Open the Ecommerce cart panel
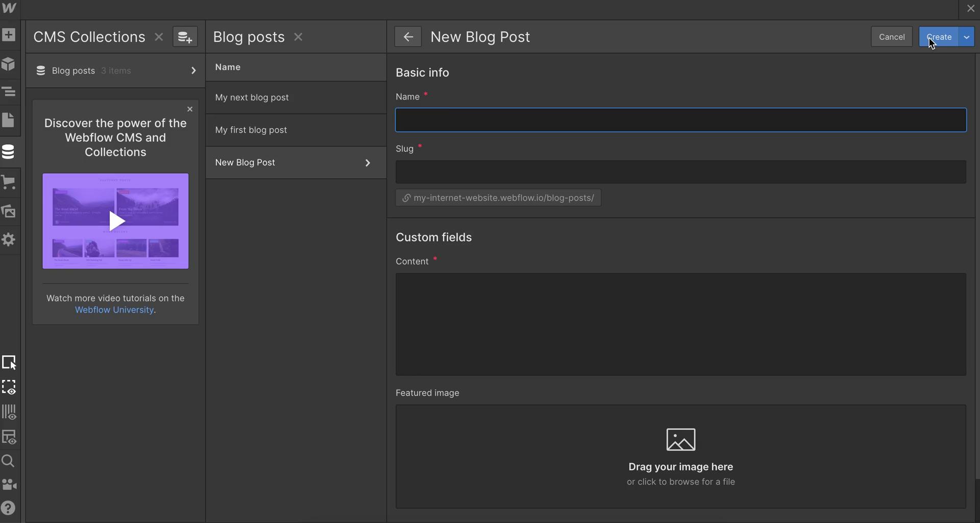The height and width of the screenshot is (523, 980). (x=9, y=182)
